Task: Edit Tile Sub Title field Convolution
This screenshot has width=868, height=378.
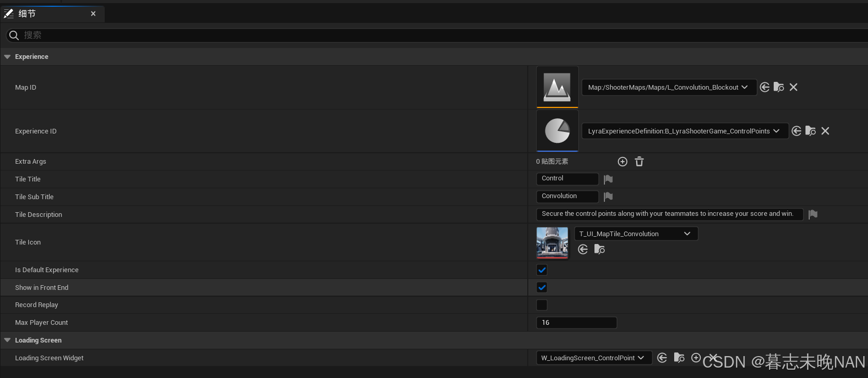Action: pos(567,197)
